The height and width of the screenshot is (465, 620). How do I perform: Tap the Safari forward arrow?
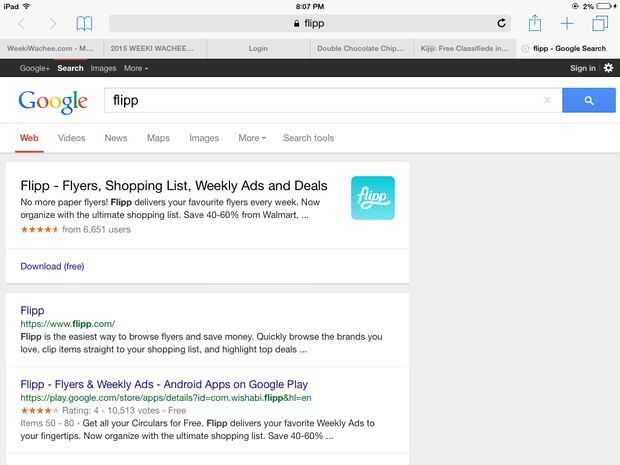coord(53,24)
